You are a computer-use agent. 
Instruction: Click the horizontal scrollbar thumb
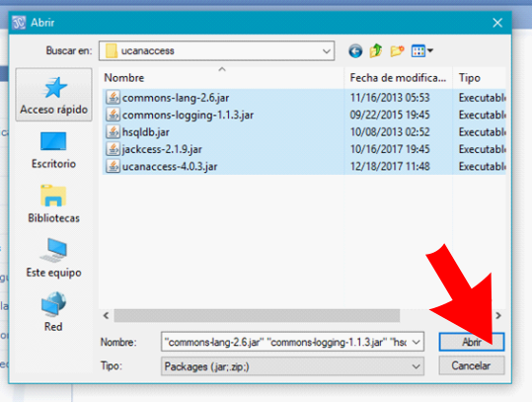(257, 316)
